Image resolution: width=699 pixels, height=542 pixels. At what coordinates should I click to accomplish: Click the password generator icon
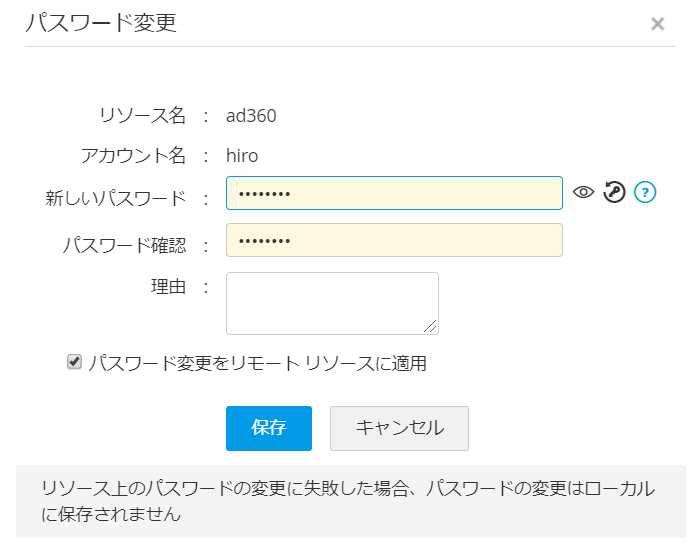(x=614, y=193)
